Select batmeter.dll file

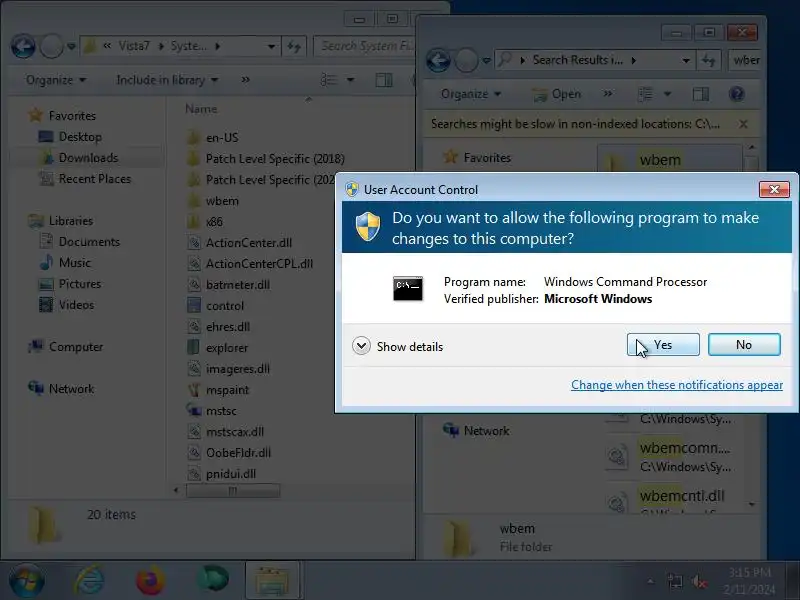click(x=229, y=285)
